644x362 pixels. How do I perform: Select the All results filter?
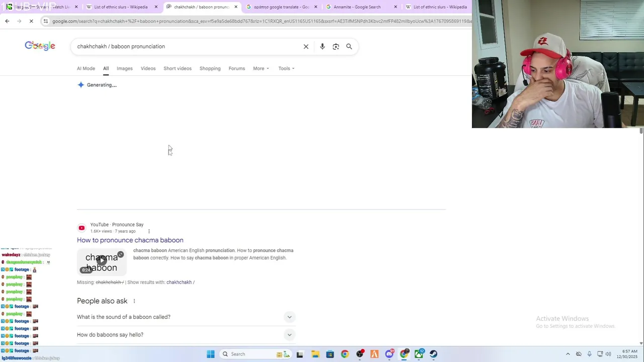pyautogui.click(x=106, y=68)
